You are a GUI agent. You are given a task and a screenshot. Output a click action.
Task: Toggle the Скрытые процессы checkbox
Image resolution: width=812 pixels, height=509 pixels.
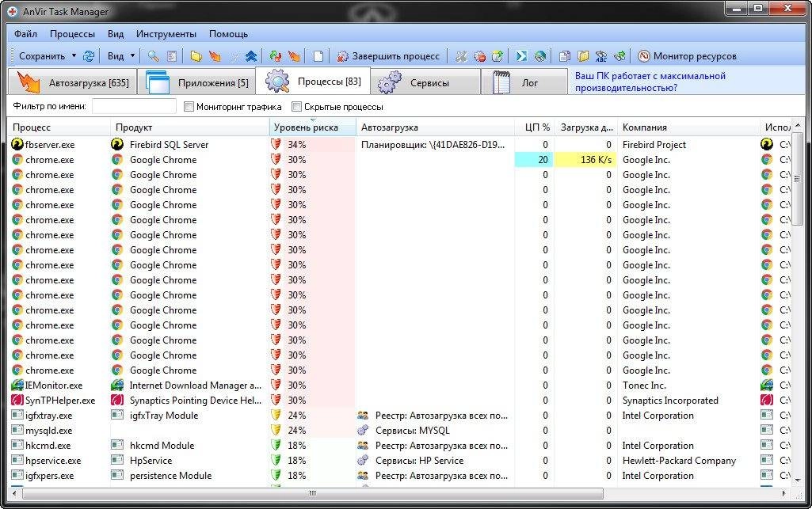point(296,107)
